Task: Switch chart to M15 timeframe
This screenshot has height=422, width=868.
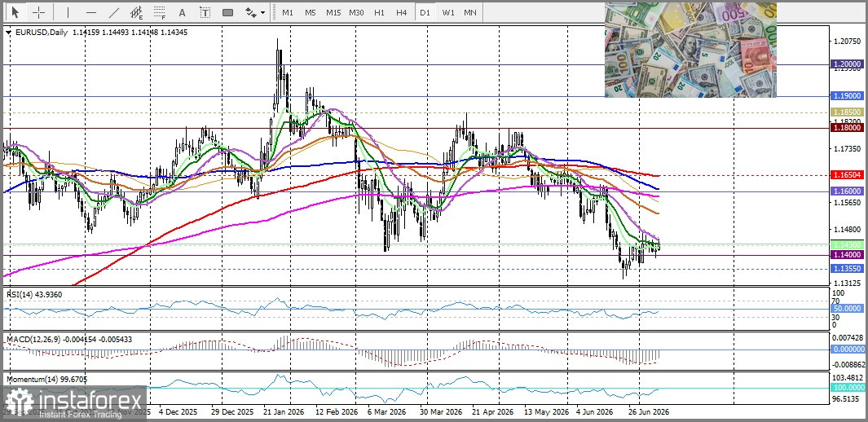Action: (x=333, y=12)
